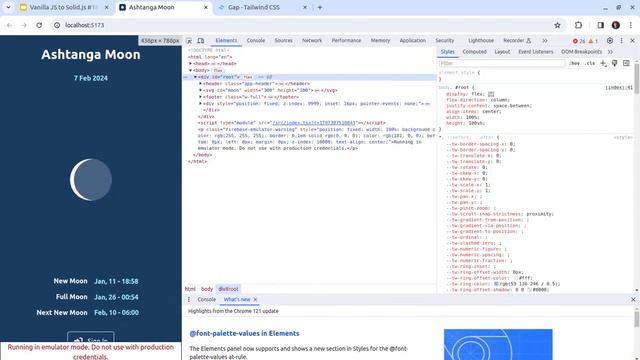Open src/index.tsx script link
This screenshot has height=360, width=640.
[x=314, y=123]
